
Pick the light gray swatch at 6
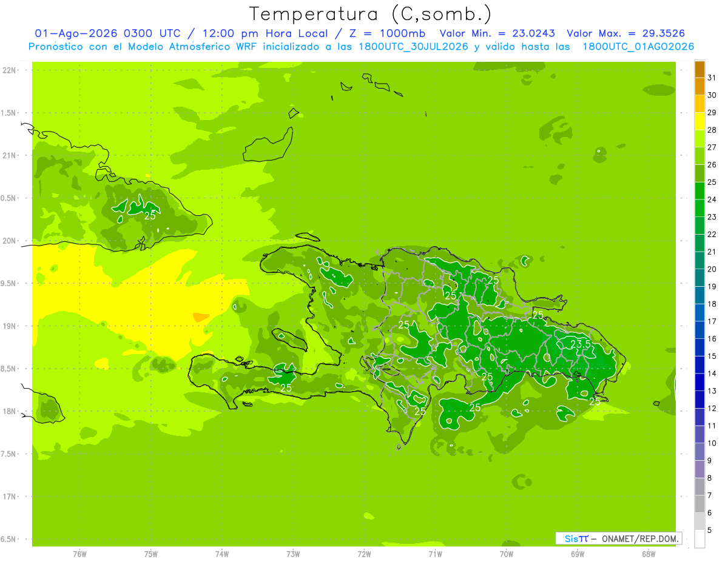tap(699, 504)
